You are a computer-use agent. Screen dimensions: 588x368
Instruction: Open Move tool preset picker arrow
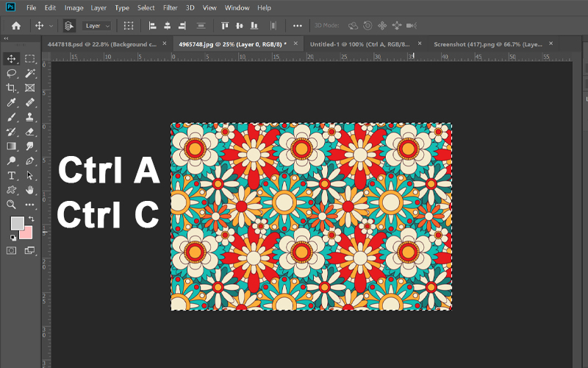tap(51, 26)
